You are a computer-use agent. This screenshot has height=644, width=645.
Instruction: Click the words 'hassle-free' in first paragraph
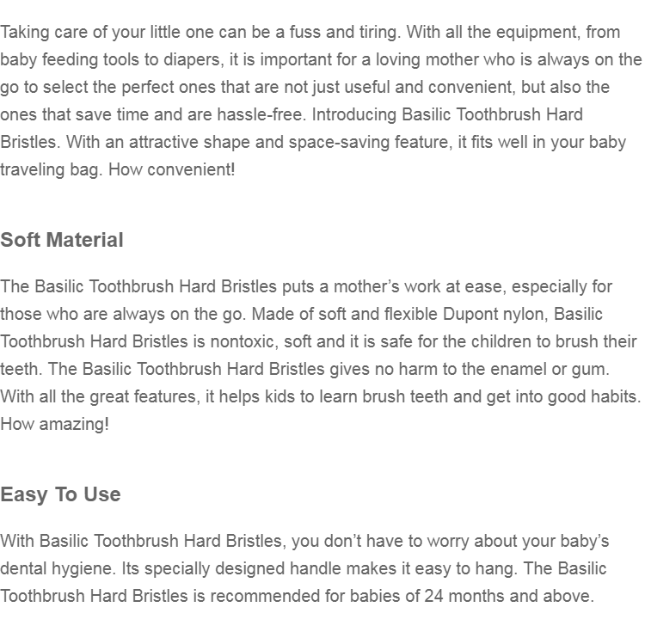(260, 114)
